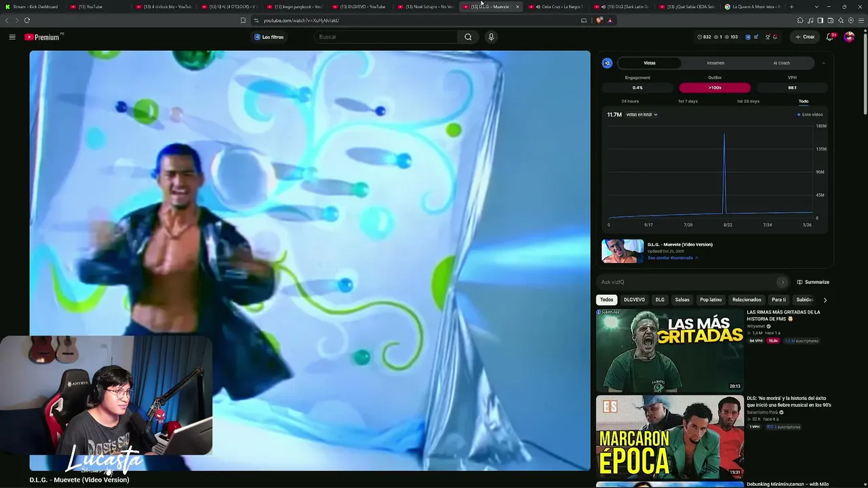Open the LAS MÁS GRITADAS video thumbnail
Image resolution: width=868 pixels, height=488 pixels.
pos(670,350)
